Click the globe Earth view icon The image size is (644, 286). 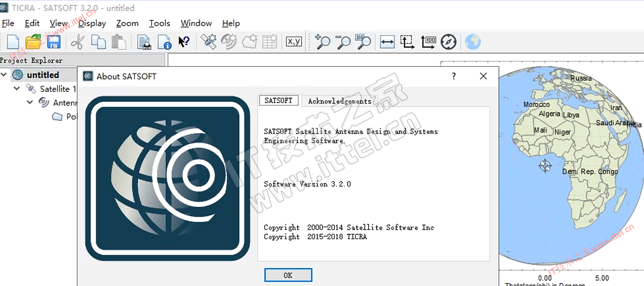point(473,42)
